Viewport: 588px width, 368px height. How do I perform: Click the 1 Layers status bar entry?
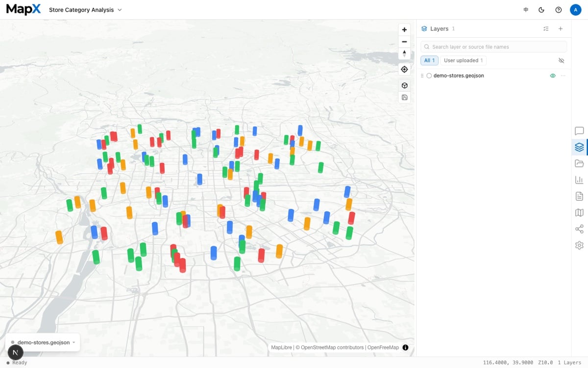[569, 363]
